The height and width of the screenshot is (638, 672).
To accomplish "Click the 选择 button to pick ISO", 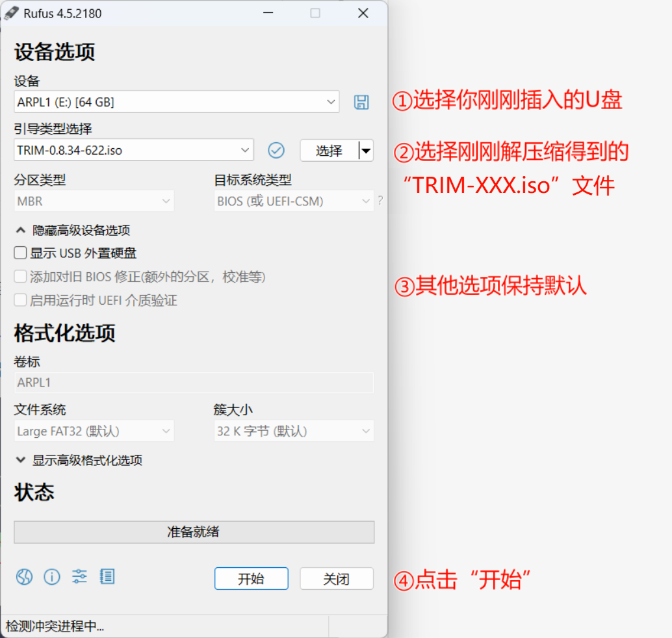I will pyautogui.click(x=329, y=150).
